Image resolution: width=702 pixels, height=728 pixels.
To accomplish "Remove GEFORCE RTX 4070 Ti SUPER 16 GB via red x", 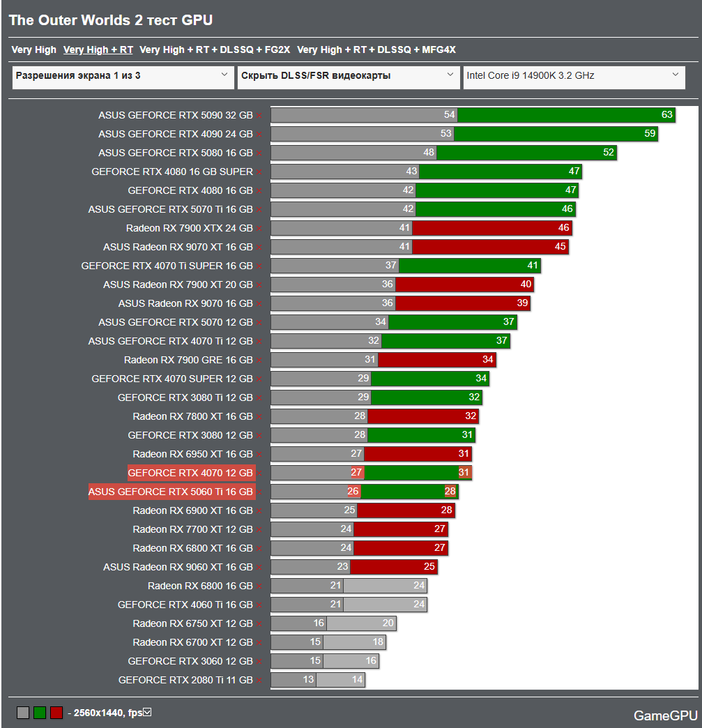I will [x=259, y=266].
